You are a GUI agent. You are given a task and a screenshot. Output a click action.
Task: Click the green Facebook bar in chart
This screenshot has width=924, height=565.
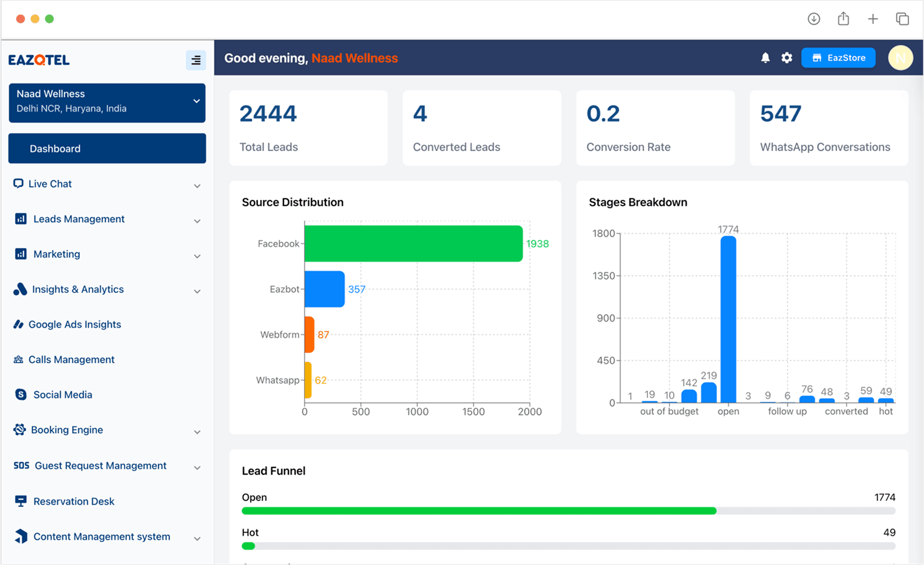point(413,243)
